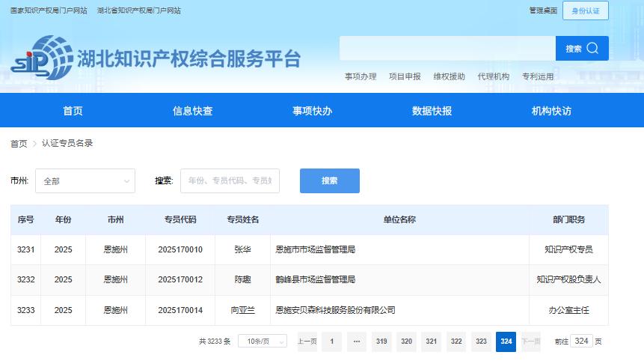Click the 维权援助 quick link
Viewport: 644px width, 361px height.
click(449, 76)
